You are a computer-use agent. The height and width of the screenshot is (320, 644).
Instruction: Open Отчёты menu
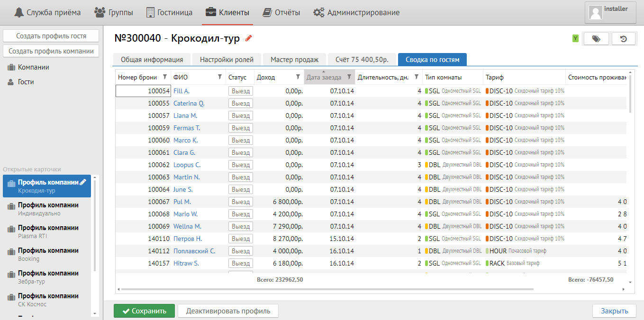(282, 13)
